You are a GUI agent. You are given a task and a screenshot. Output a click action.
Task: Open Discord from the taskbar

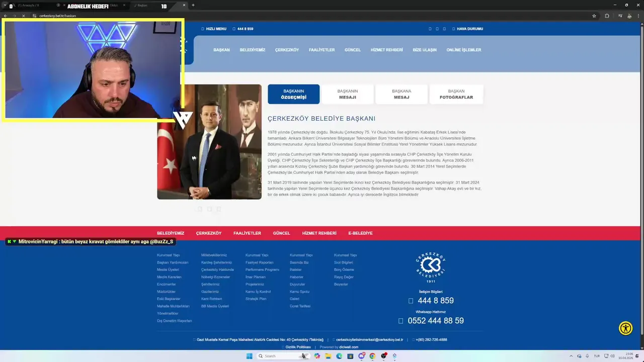click(x=361, y=356)
